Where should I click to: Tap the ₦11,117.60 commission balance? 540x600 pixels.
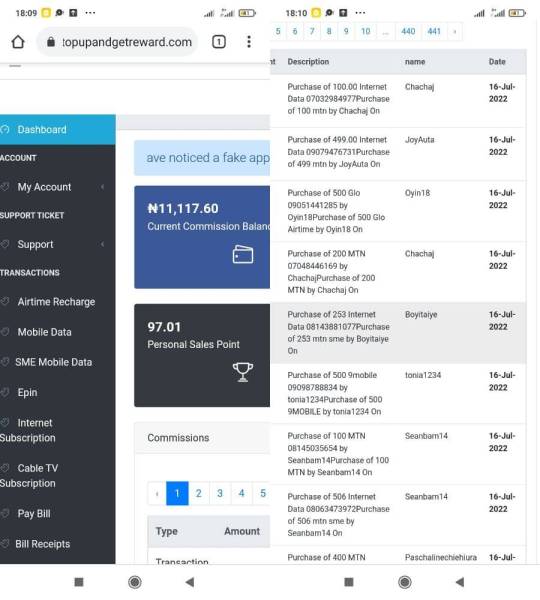pyautogui.click(x=183, y=209)
